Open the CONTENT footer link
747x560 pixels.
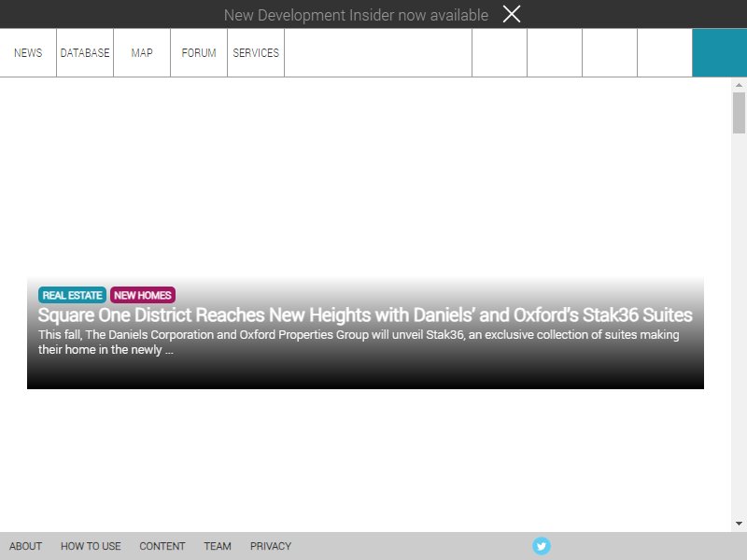162,546
